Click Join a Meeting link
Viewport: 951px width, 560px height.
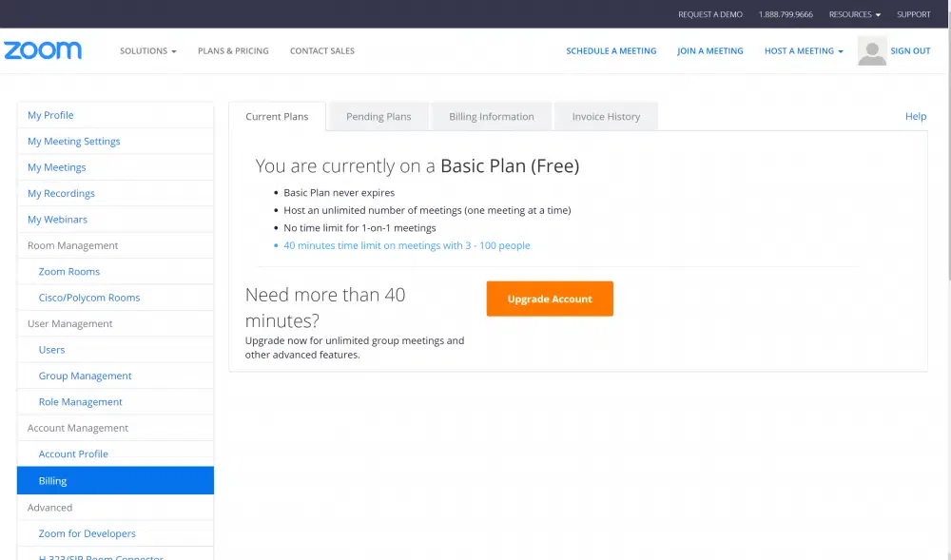(x=709, y=51)
